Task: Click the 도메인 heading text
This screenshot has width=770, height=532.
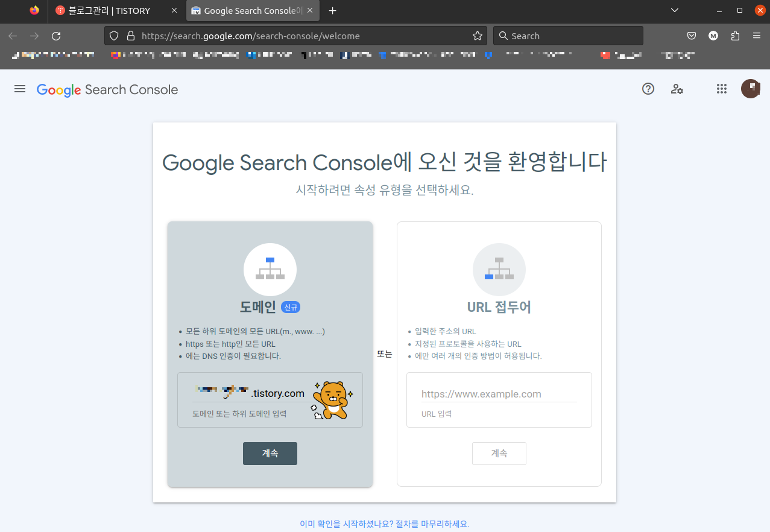Action: pyautogui.click(x=257, y=307)
